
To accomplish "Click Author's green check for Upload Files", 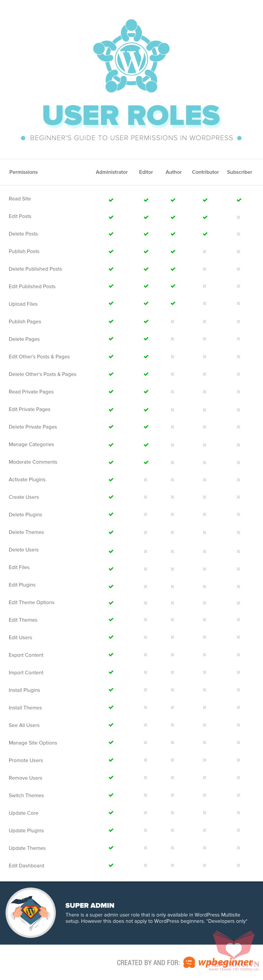I will pos(173,304).
